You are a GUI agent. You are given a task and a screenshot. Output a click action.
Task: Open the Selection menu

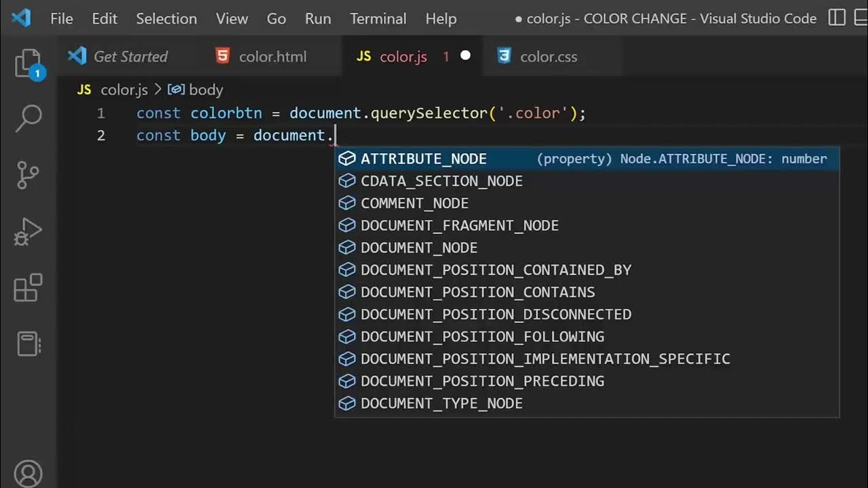click(166, 18)
